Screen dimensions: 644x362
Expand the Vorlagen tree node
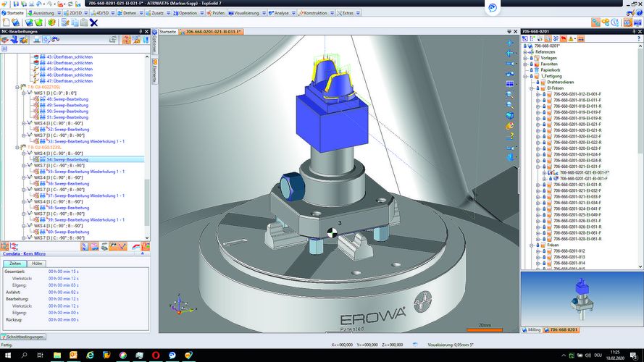(x=525, y=58)
